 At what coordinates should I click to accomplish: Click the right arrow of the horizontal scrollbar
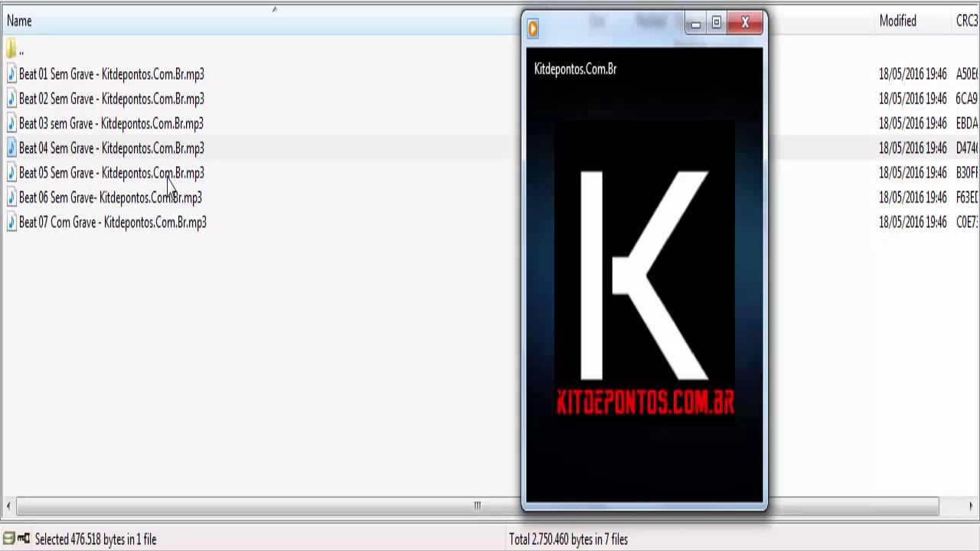tap(972, 506)
